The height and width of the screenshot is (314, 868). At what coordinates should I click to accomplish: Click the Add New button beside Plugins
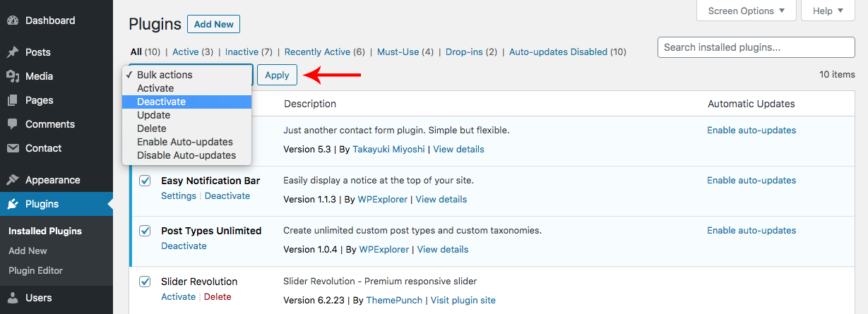(213, 24)
